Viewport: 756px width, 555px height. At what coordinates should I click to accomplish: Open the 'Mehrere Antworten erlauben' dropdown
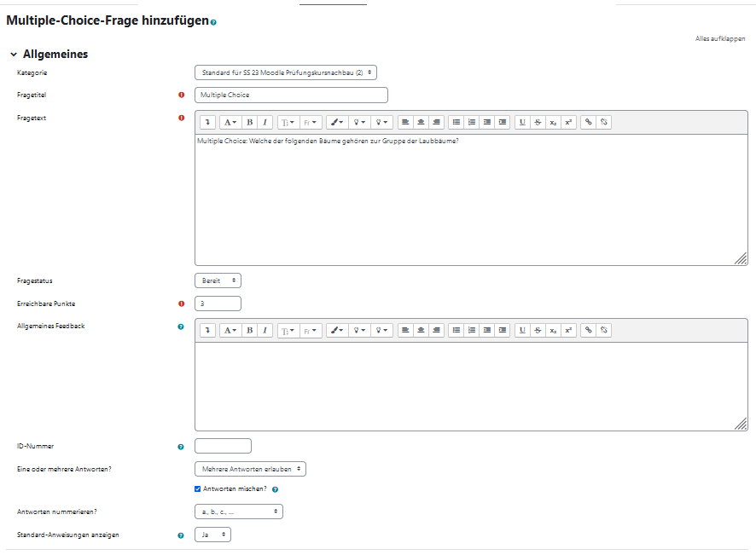tap(250, 469)
